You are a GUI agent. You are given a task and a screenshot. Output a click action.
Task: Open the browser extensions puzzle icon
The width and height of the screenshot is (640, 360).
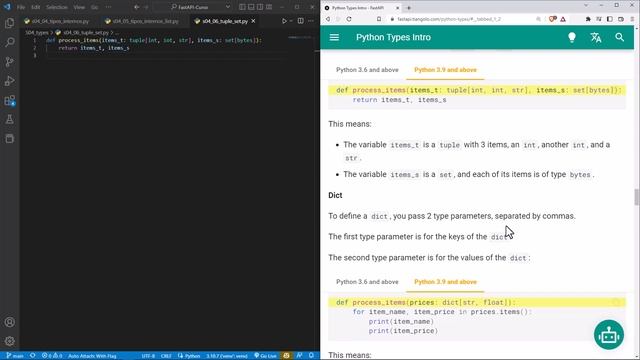pyautogui.click(x=588, y=19)
